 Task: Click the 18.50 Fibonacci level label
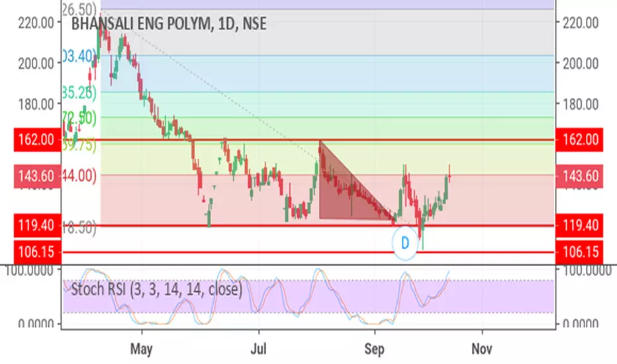79,228
